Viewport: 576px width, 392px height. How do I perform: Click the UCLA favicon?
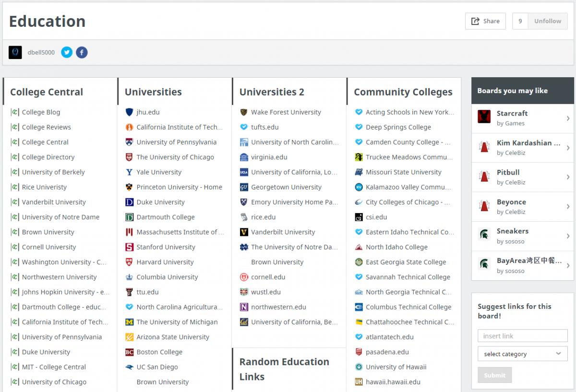(x=244, y=172)
